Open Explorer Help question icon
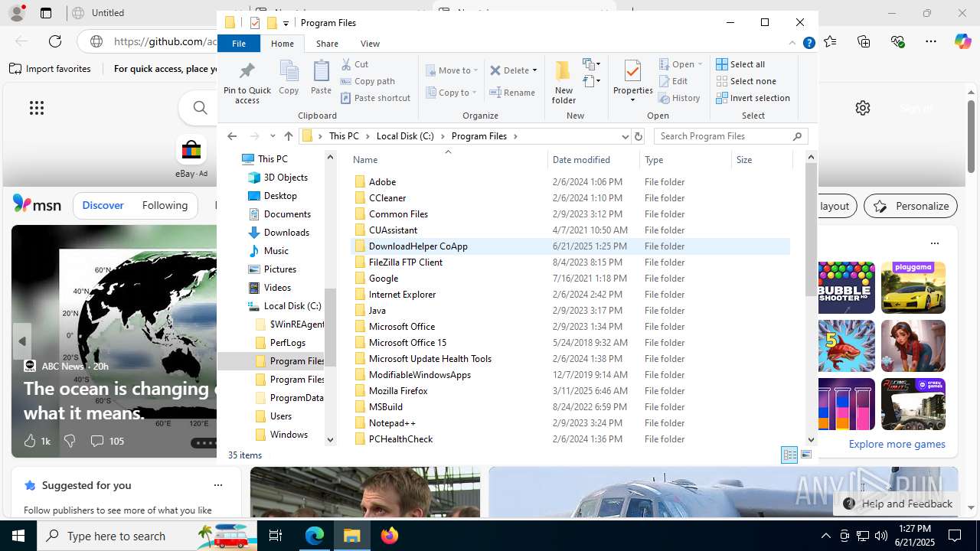 pos(808,44)
